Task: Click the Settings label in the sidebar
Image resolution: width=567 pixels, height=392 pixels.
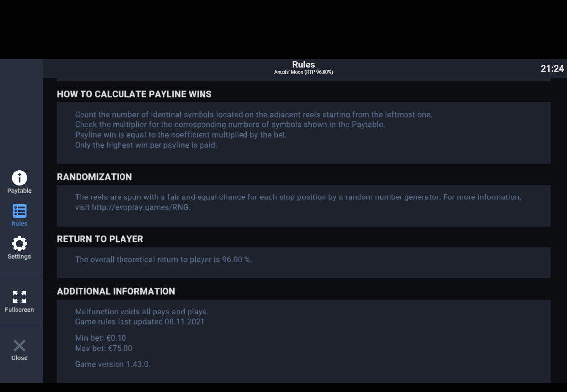Action: click(20, 256)
